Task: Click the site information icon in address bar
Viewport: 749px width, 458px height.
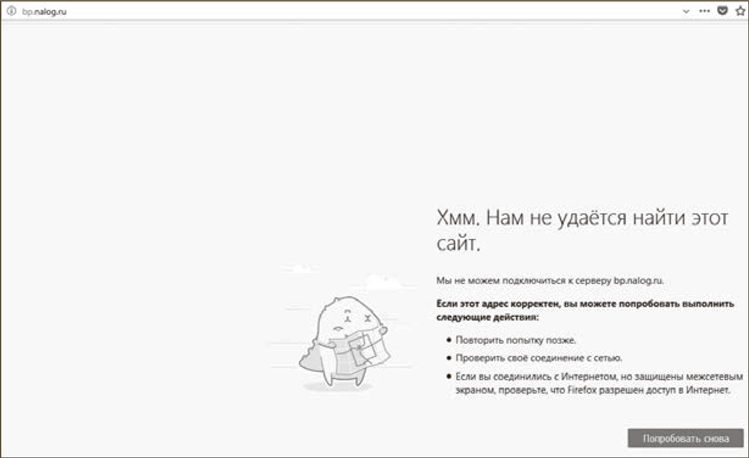Action: (8, 10)
